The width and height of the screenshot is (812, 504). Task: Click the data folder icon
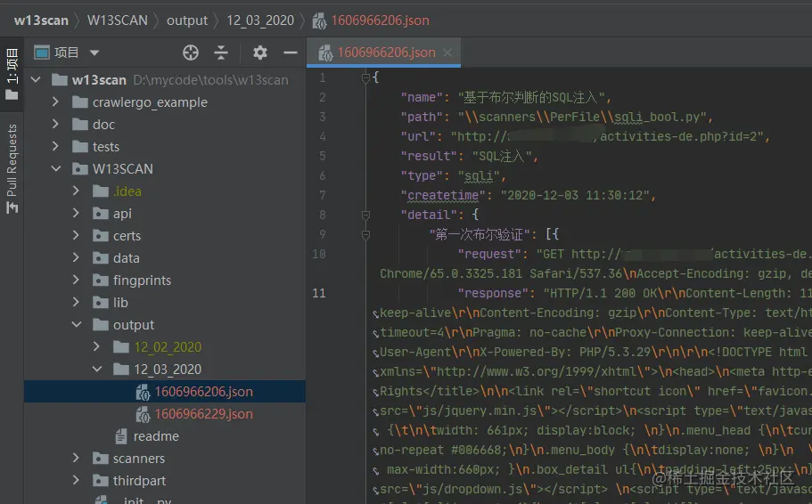pos(101,257)
